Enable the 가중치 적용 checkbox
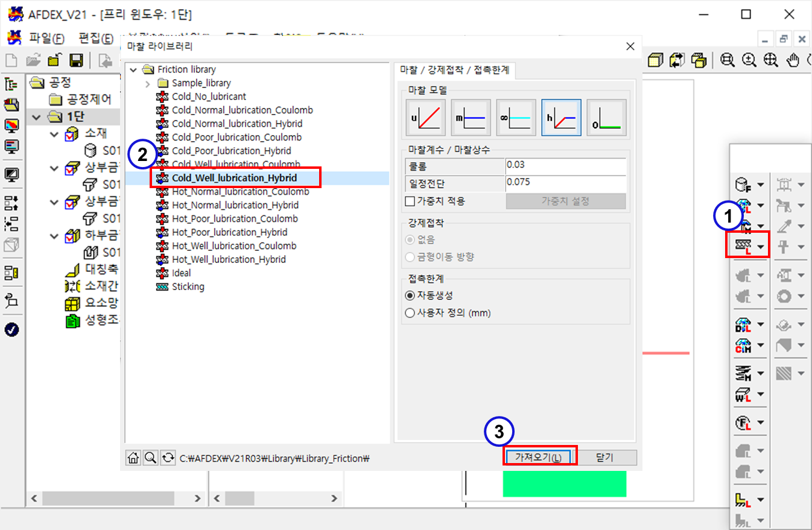The image size is (812, 530). pyautogui.click(x=410, y=201)
